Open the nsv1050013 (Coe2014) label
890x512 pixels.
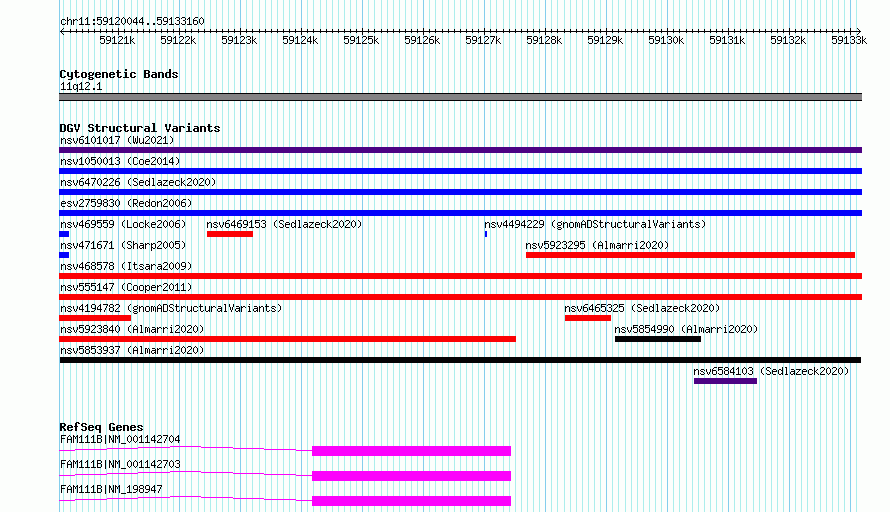click(120, 161)
